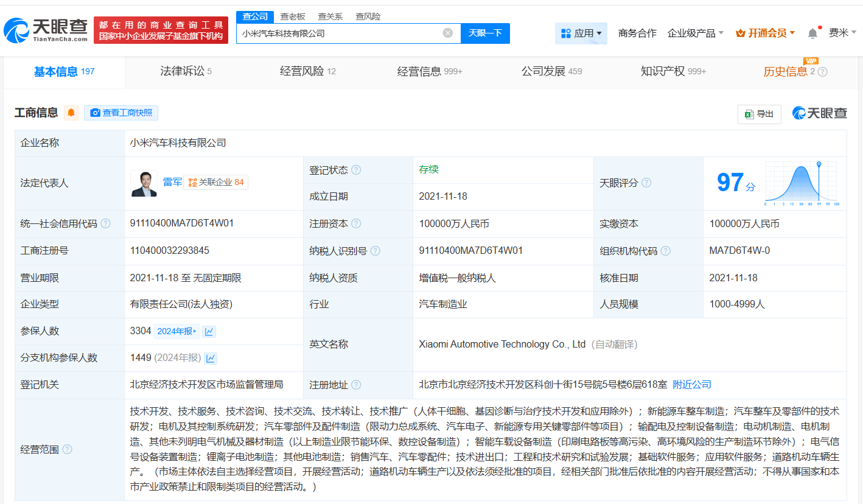Select the 查风险 search tab
Viewport: 863px width, 504px height.
(368, 16)
